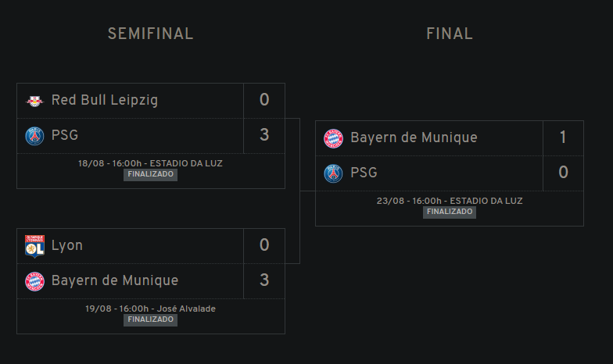The width and height of the screenshot is (613, 364).
Task: Open the Lyon team name link
Action: click(67, 245)
